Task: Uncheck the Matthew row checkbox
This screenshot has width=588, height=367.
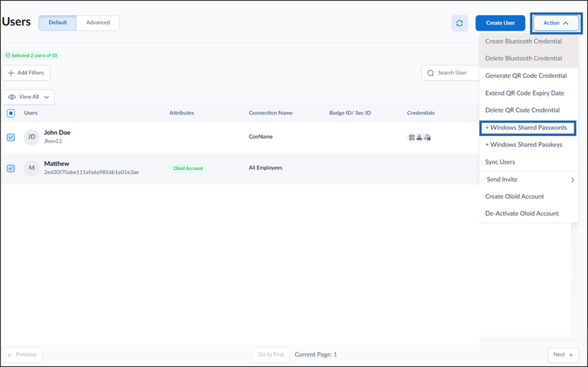Action: (11, 168)
